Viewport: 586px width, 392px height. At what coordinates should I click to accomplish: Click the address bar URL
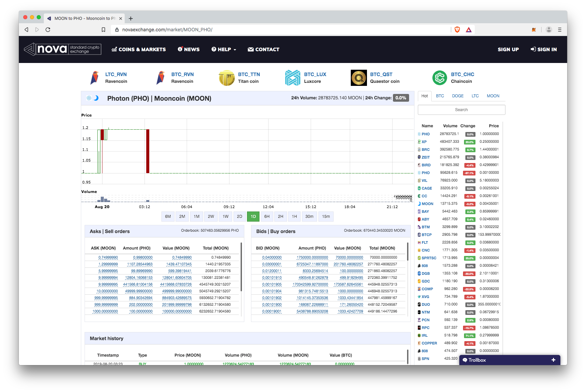167,30
